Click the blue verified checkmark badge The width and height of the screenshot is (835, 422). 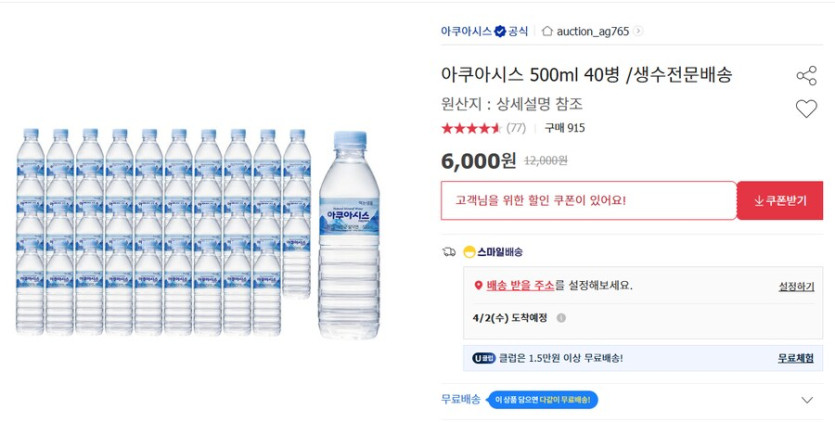coord(500,31)
